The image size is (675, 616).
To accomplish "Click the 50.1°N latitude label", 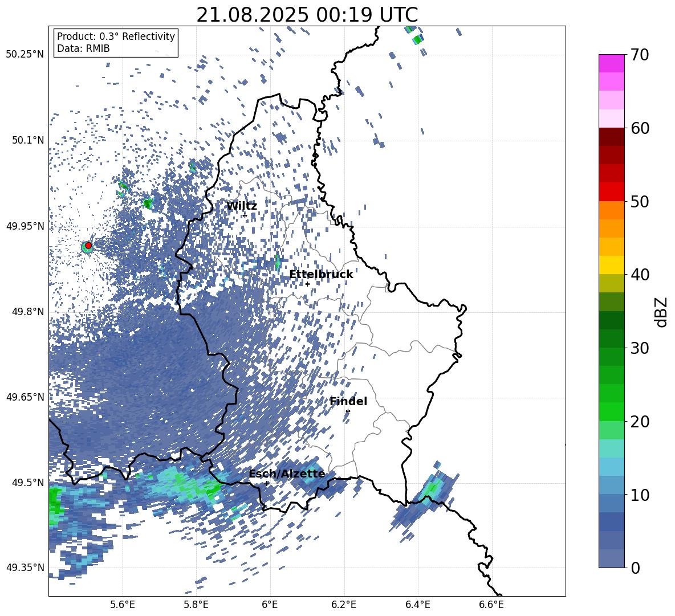I will pos(27,140).
